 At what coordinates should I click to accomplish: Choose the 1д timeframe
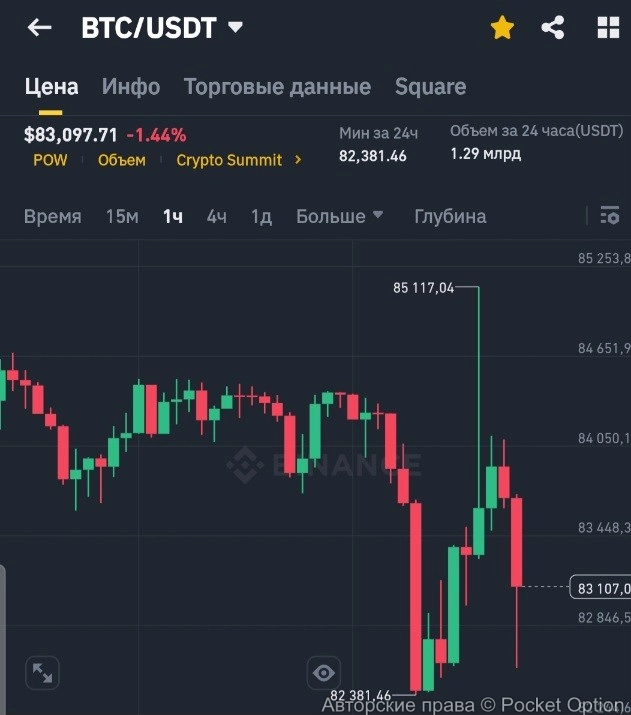tap(261, 216)
